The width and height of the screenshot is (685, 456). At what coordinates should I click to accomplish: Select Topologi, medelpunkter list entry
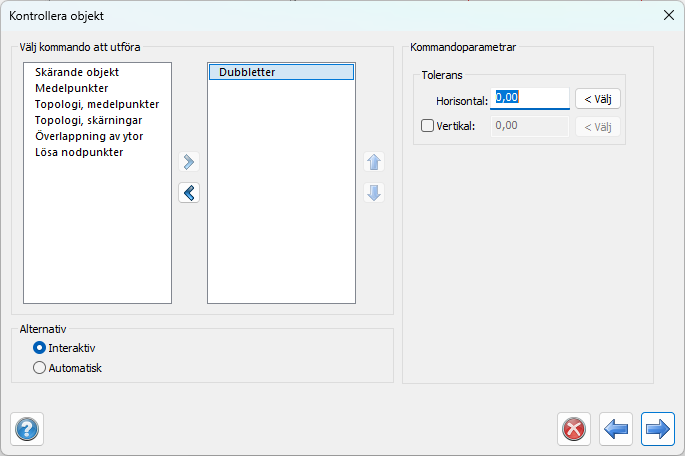(97, 105)
